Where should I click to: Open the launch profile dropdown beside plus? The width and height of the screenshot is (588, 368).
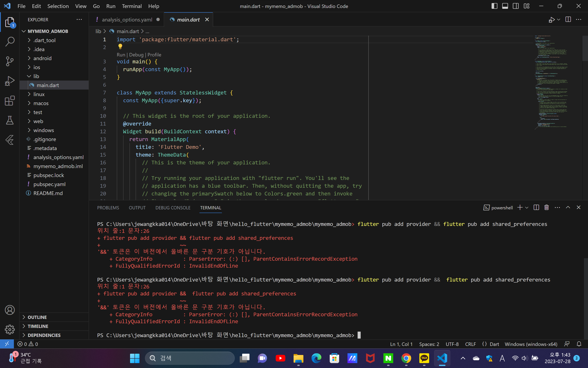click(x=527, y=208)
